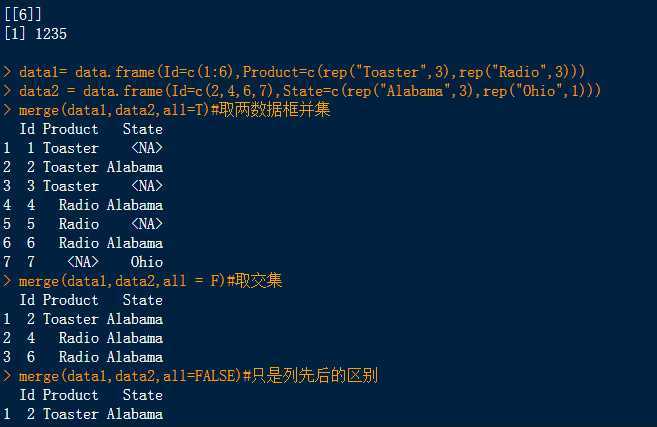This screenshot has width=657, height=427.
Task: Click the comment 只是列先后的区别
Action: pyautogui.click(x=310, y=375)
